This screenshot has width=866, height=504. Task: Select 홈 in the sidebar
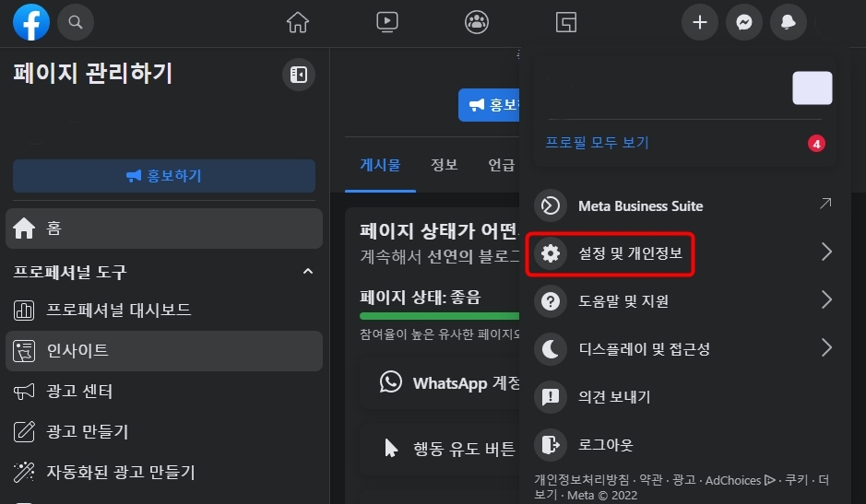pyautogui.click(x=164, y=229)
